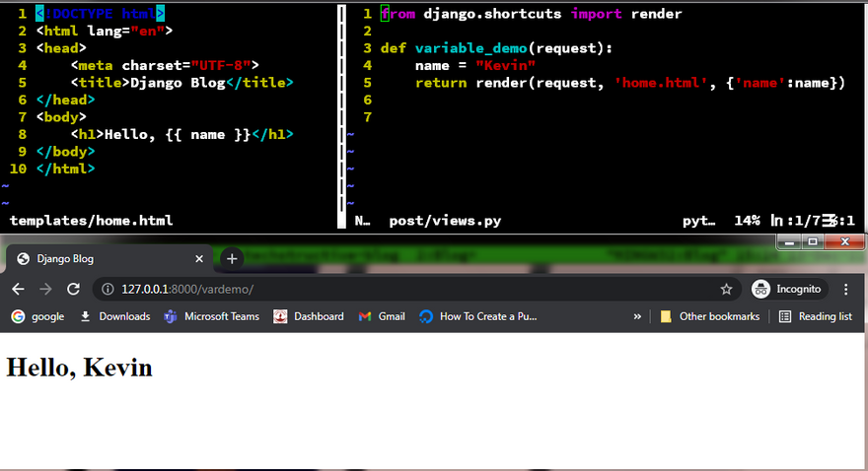Image resolution: width=868 pixels, height=471 pixels.
Task: Open the Microsoft Teams bookmark
Action: 211,316
